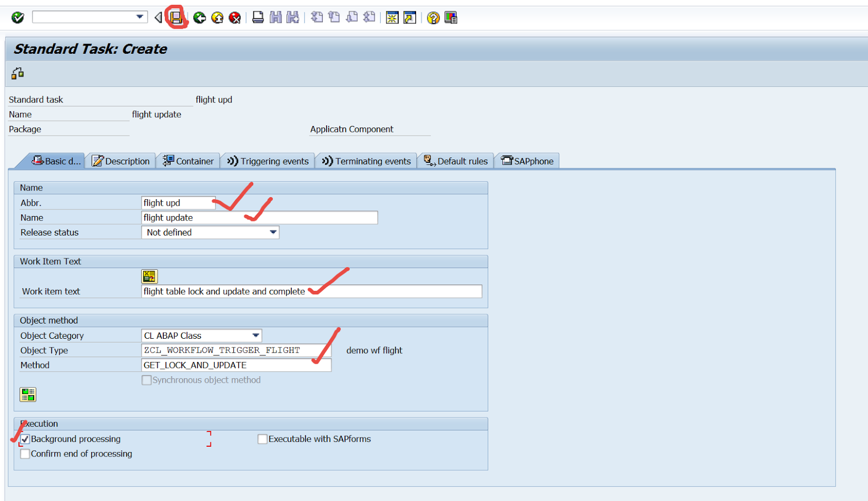
Task: Open the Triggering events tab
Action: pyautogui.click(x=268, y=161)
